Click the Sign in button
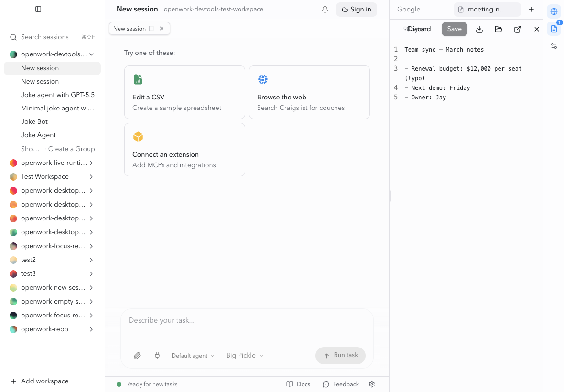The image size is (564, 392). pos(357,10)
